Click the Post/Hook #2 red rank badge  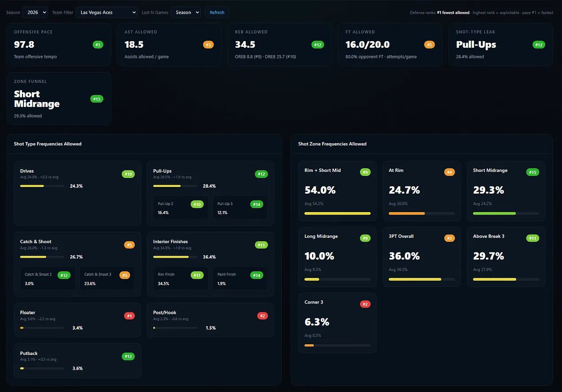tap(263, 316)
